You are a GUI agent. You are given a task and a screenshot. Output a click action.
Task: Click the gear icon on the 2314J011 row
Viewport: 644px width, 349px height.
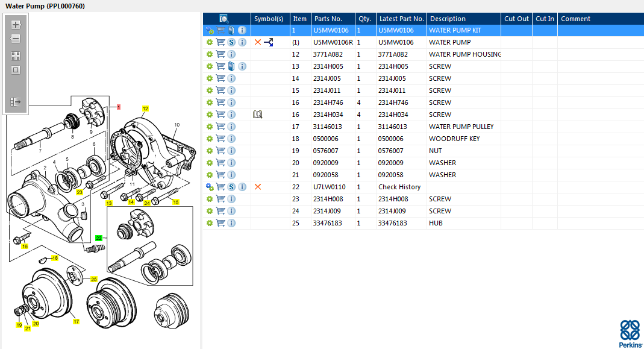pos(210,90)
